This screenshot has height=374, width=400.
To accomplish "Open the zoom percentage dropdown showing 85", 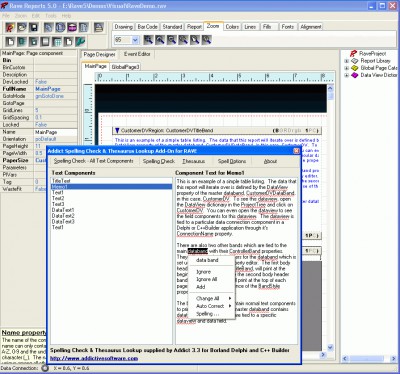I will tap(135, 40).
